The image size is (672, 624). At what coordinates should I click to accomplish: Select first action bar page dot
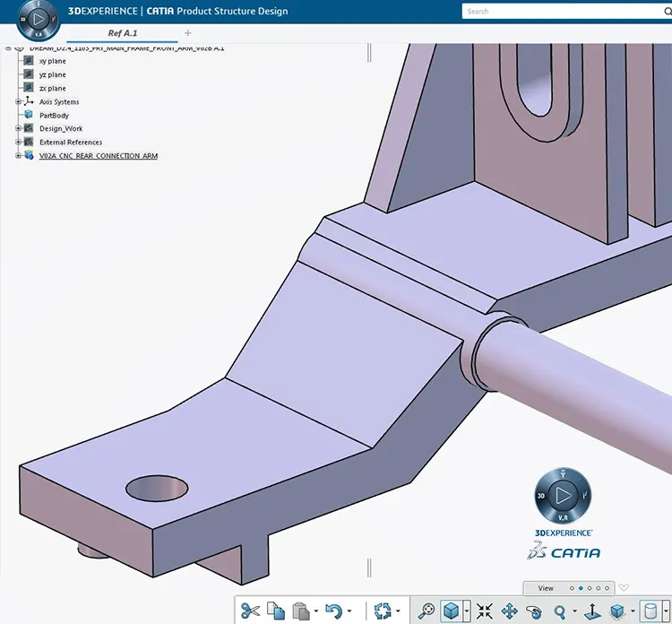point(573,588)
